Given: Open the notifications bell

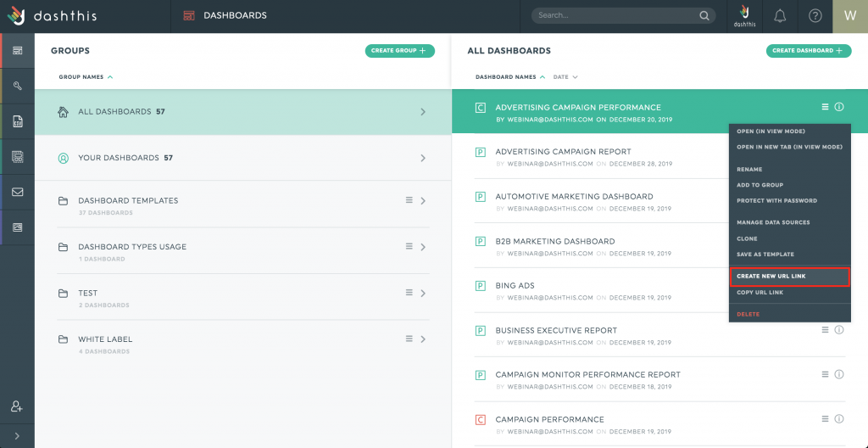Looking at the screenshot, I should click(x=780, y=16).
